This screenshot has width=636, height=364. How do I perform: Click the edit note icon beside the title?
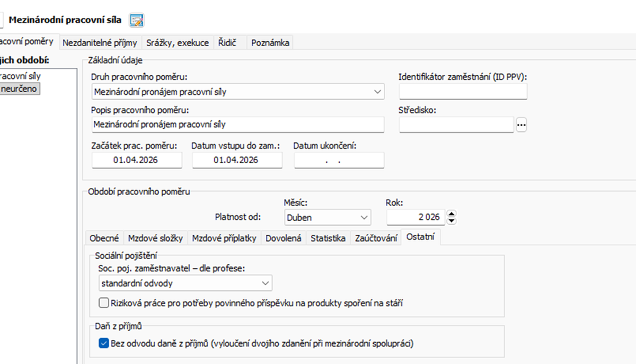pyautogui.click(x=137, y=21)
